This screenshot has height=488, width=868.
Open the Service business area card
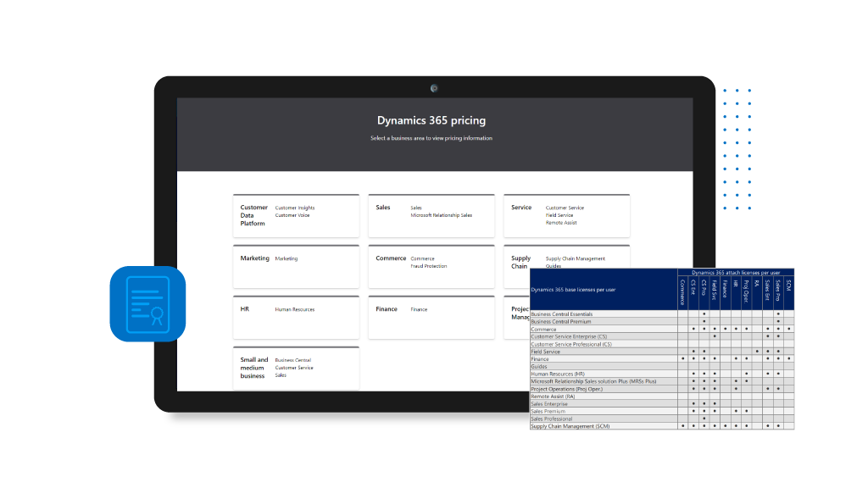[x=567, y=216]
